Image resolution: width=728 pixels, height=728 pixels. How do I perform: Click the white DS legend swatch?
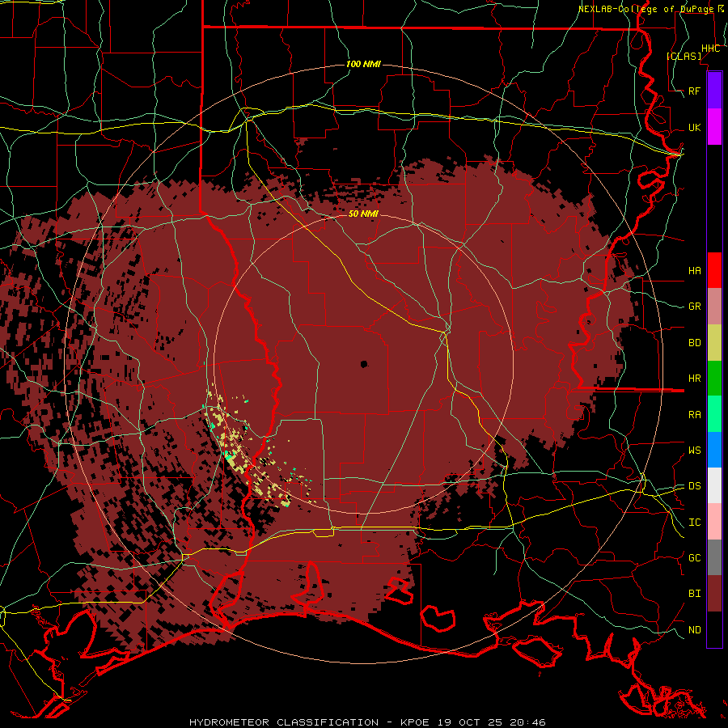point(714,485)
